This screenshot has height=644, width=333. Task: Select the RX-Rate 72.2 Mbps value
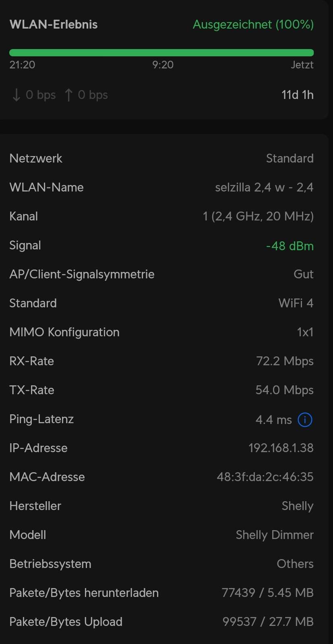point(285,361)
